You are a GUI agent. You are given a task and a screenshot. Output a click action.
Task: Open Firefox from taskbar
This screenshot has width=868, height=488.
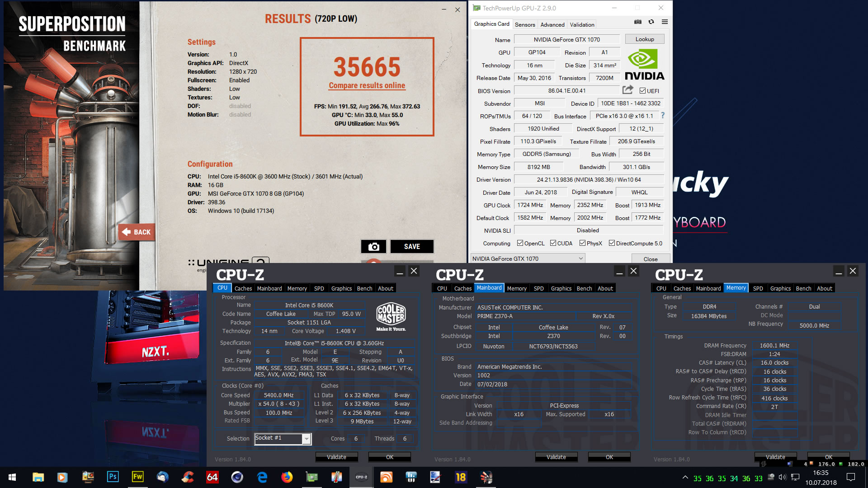[287, 477]
